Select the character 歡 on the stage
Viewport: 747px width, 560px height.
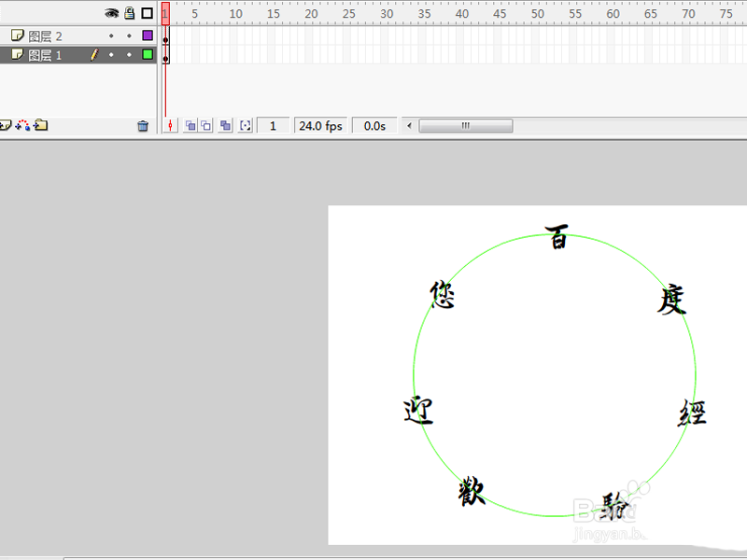[x=472, y=491]
